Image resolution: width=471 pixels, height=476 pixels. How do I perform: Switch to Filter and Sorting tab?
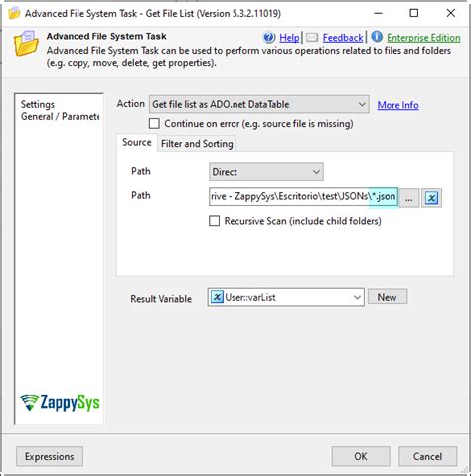click(x=197, y=144)
